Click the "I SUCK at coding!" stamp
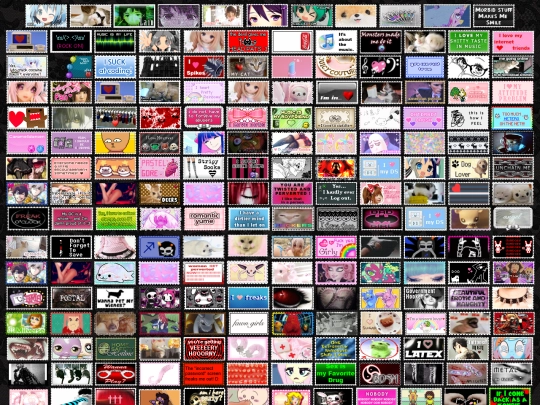Viewport: 540px width, 405px height. point(115,67)
